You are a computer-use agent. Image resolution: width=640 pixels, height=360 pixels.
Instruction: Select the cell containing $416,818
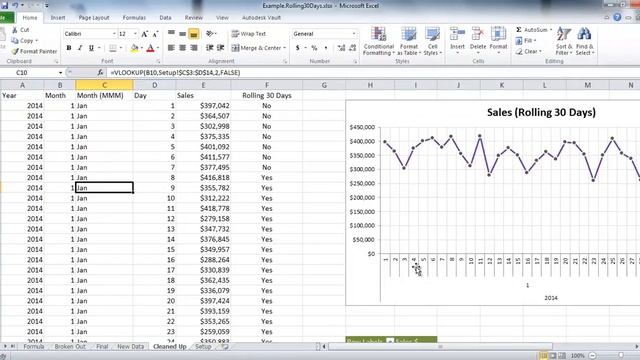tap(203, 178)
